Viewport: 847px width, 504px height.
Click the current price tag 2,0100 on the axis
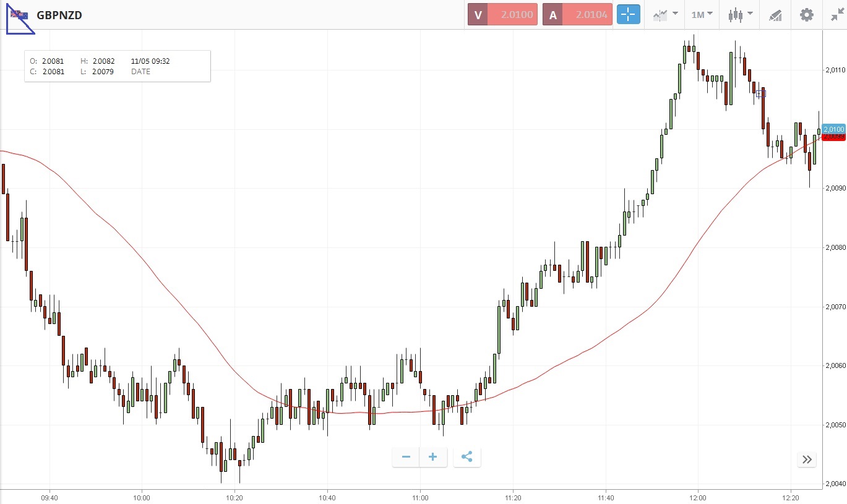click(834, 129)
